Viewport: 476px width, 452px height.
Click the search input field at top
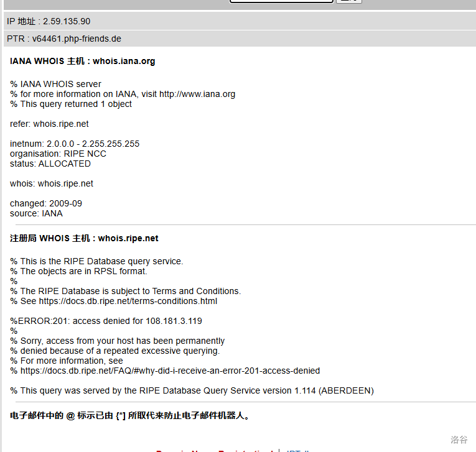pyautogui.click(x=281, y=1)
